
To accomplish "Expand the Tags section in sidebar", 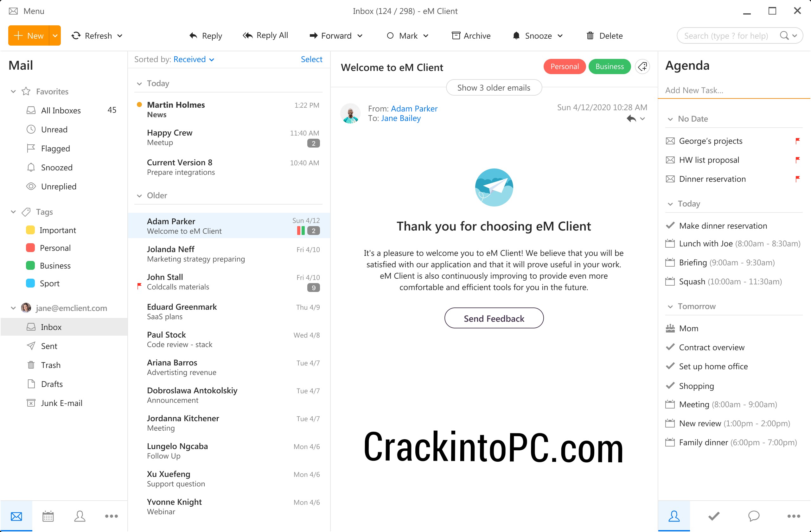I will tap(12, 212).
